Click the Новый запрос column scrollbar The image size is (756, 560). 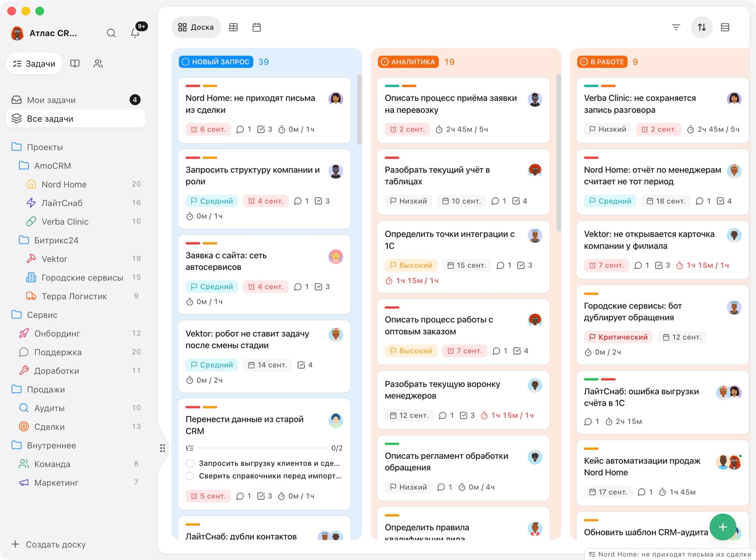[359, 110]
